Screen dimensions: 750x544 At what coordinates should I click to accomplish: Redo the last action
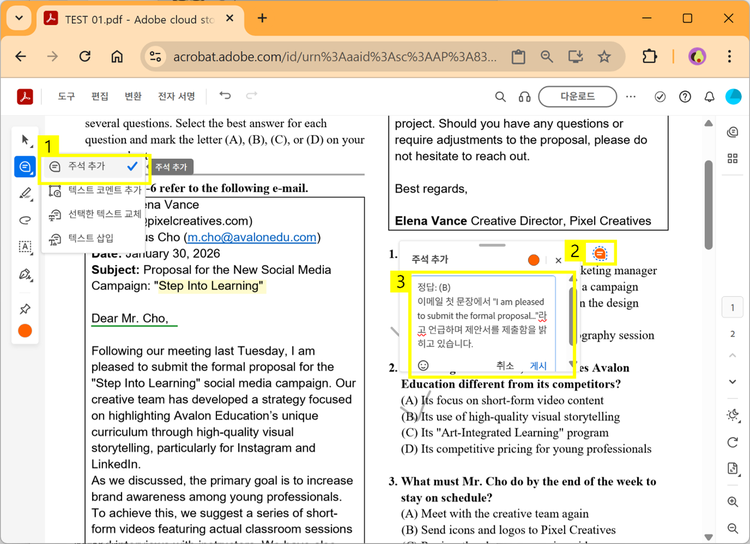[252, 96]
